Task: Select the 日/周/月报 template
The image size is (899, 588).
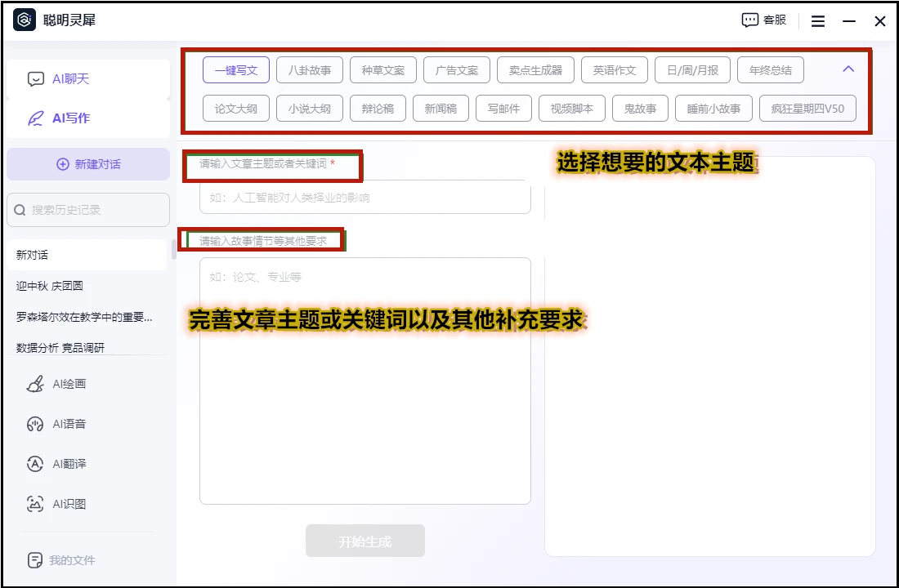Action: [692, 70]
